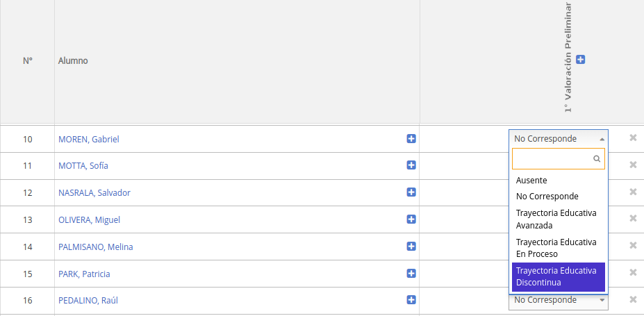The height and width of the screenshot is (316, 644).
Task: Click the dropdown search input field
Action: point(552,159)
